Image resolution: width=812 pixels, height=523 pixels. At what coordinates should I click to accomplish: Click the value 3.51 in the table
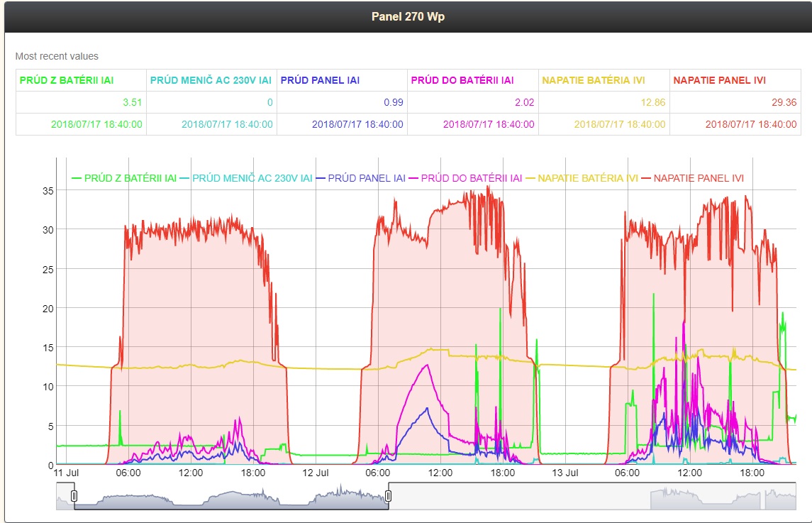(x=132, y=103)
